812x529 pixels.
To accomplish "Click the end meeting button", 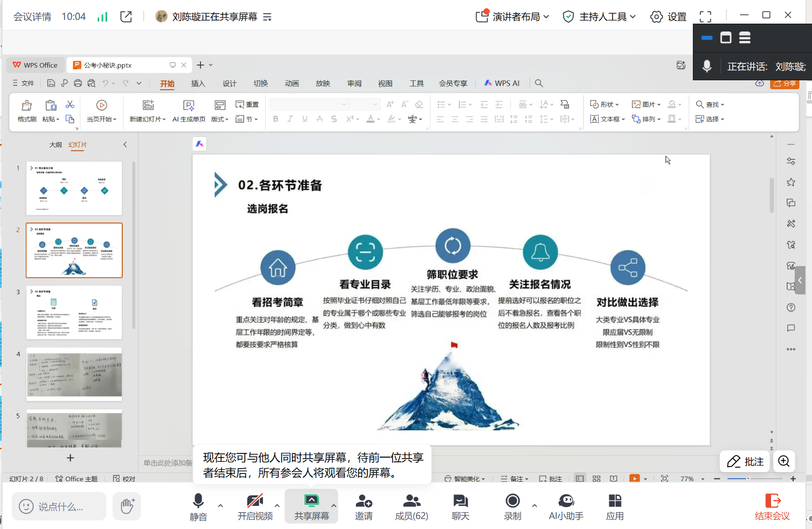I will (x=772, y=506).
